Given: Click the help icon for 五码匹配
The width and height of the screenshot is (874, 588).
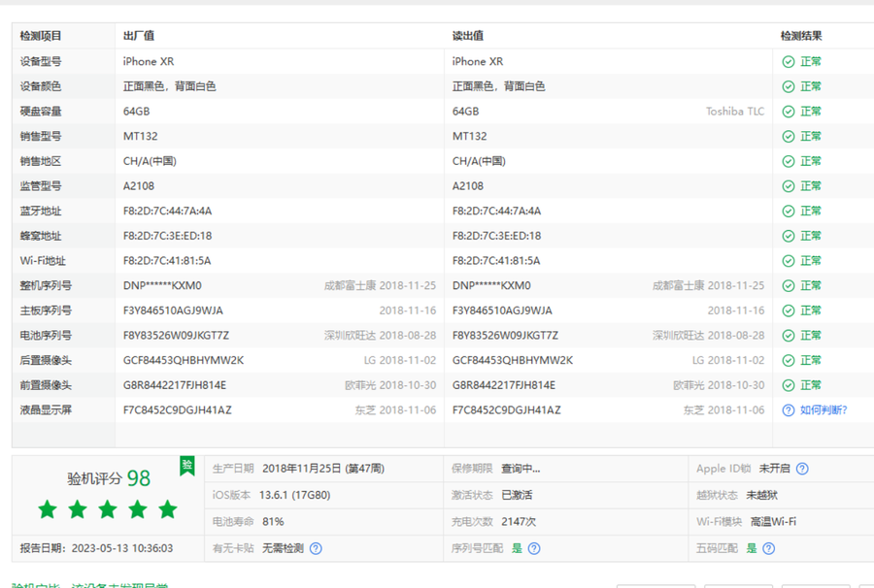Looking at the screenshot, I should coord(769,548).
